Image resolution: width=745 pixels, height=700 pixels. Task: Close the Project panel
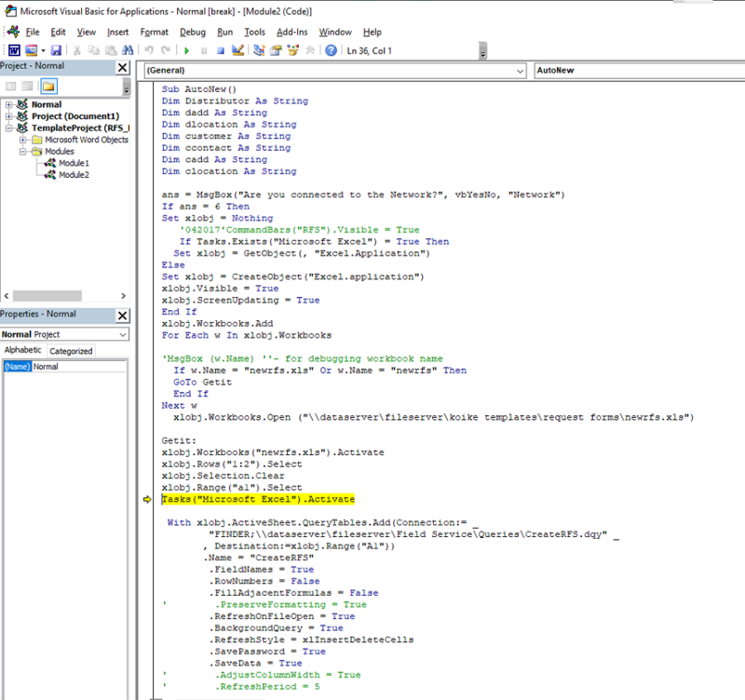click(122, 68)
